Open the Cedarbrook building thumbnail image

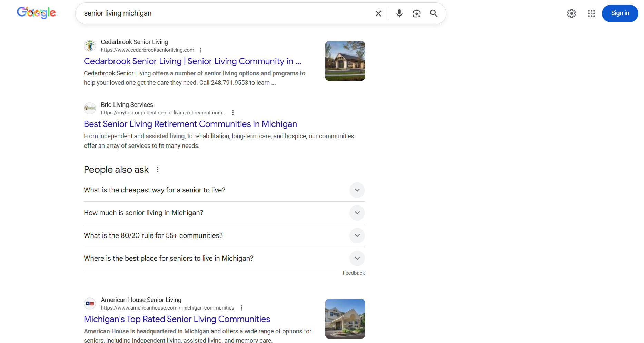345,61
